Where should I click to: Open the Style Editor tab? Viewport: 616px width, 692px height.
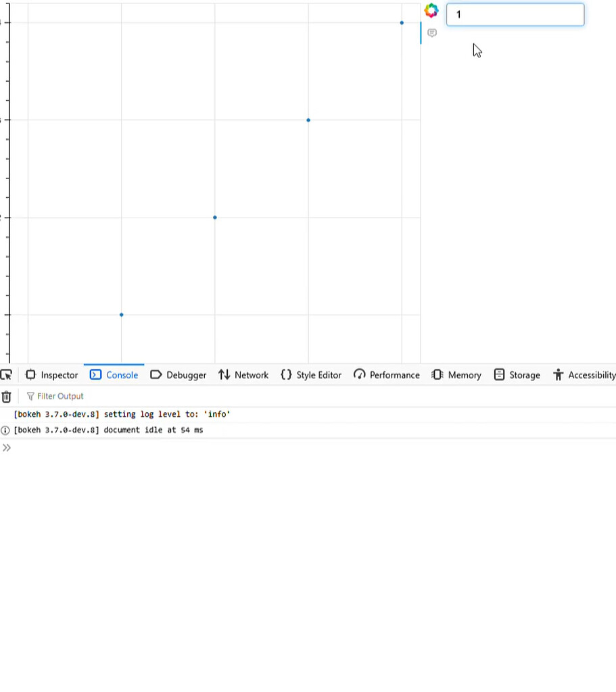click(311, 375)
